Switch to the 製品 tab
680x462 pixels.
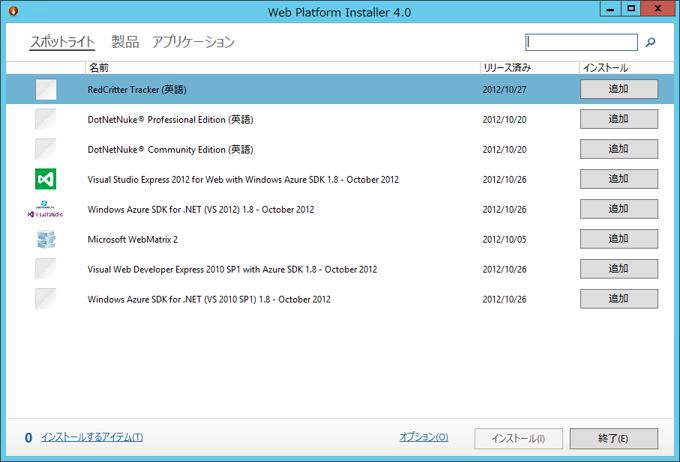tap(125, 42)
